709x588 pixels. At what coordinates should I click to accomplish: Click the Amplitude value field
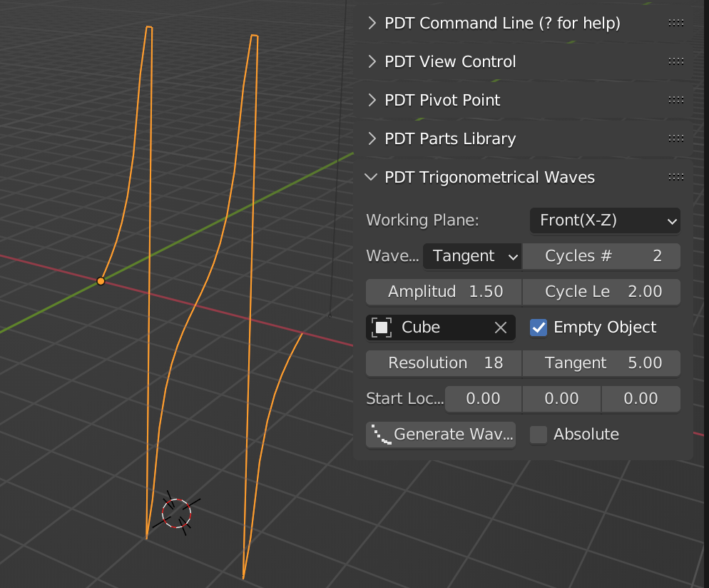click(x=444, y=292)
